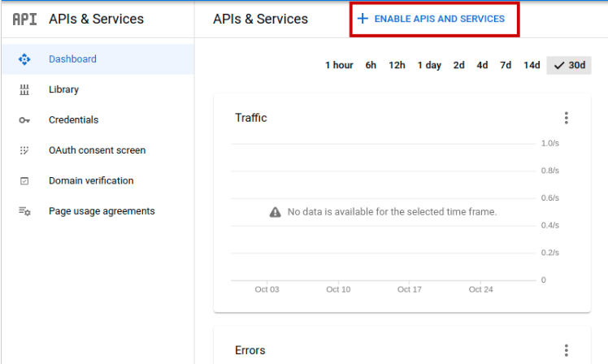Open the Credentials page

point(98,120)
